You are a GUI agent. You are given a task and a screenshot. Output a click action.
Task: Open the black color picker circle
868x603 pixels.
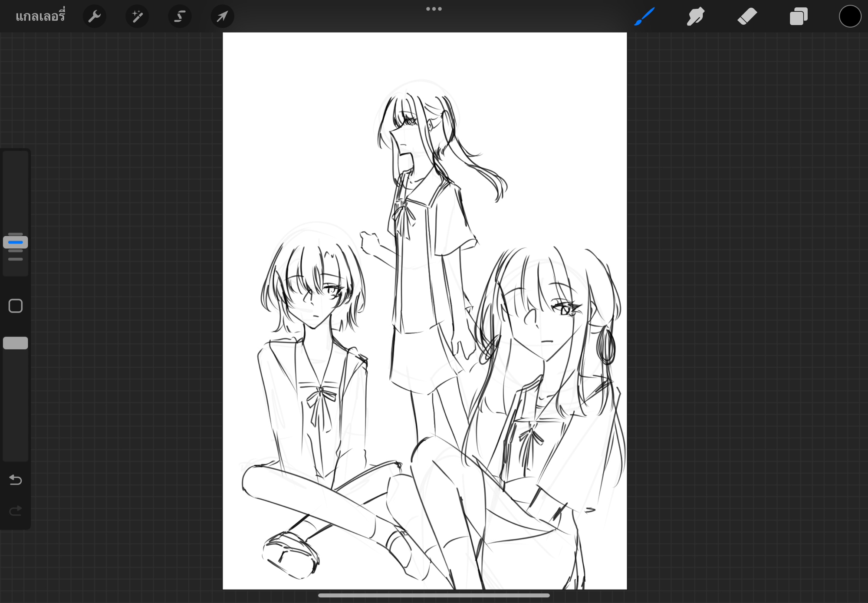click(x=849, y=16)
